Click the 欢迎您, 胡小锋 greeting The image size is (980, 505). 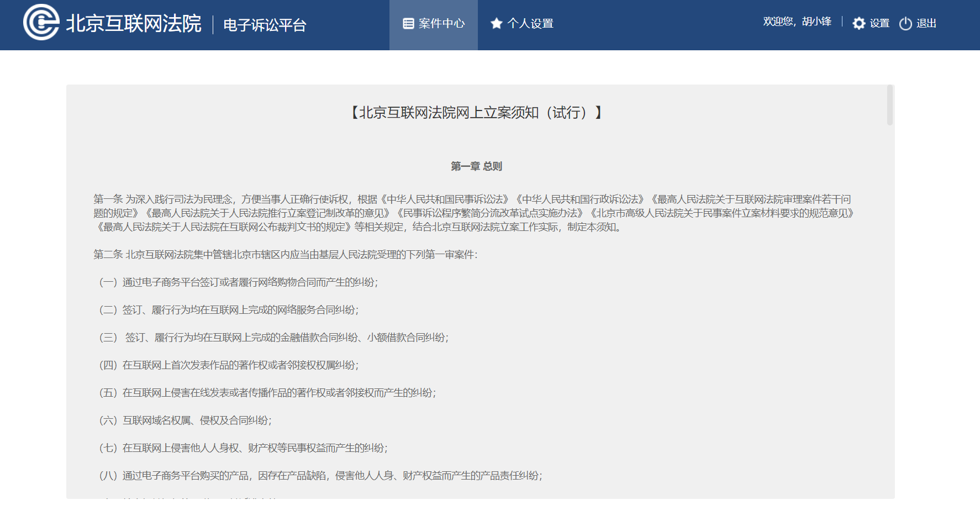[797, 22]
